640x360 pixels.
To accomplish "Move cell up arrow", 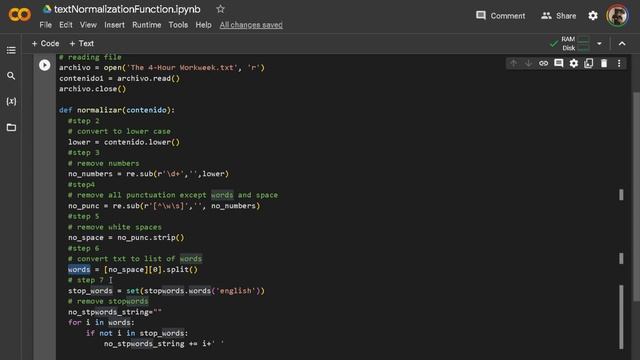I will [513, 63].
